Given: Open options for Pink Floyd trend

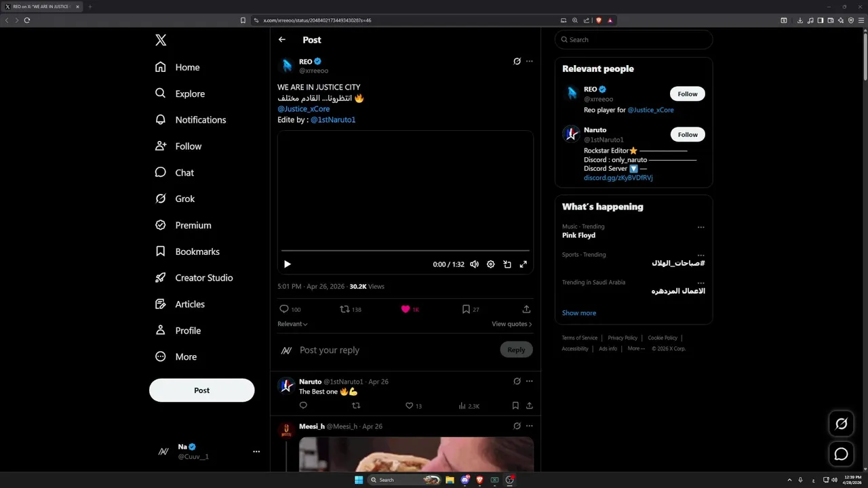Looking at the screenshot, I should (x=701, y=228).
